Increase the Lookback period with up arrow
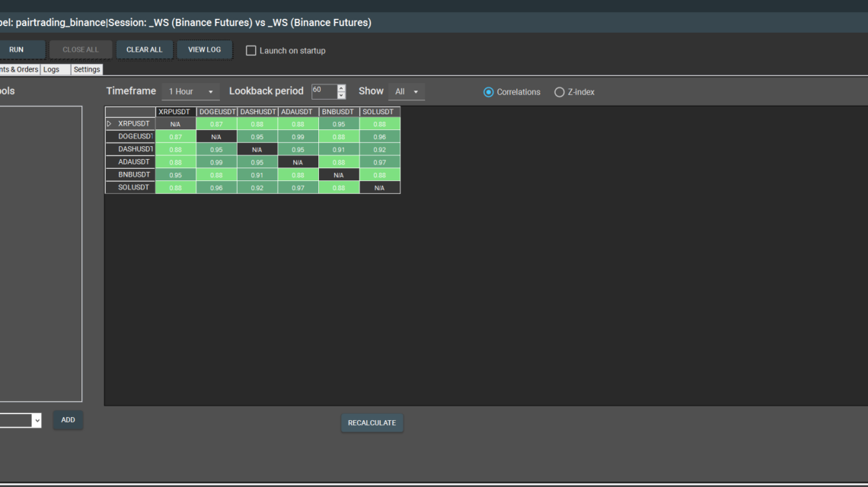The image size is (868, 487). tap(341, 88)
